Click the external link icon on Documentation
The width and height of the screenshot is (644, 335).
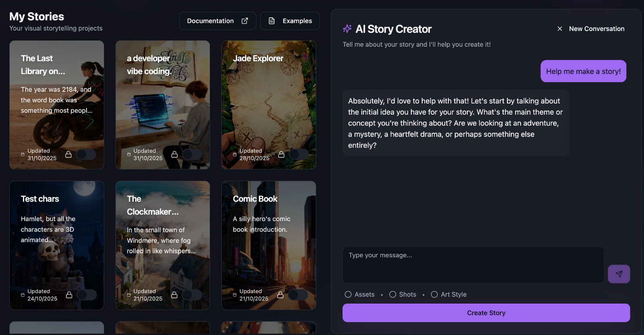(x=245, y=21)
